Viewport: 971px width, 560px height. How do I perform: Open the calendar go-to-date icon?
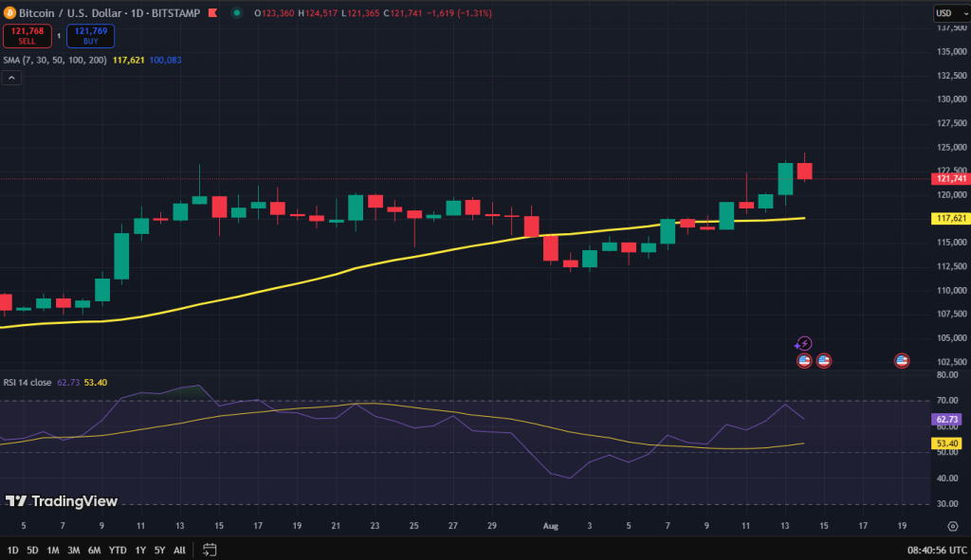coord(210,550)
